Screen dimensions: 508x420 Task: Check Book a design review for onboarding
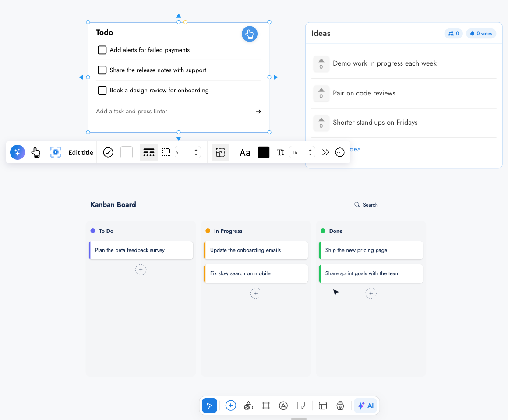point(102,90)
